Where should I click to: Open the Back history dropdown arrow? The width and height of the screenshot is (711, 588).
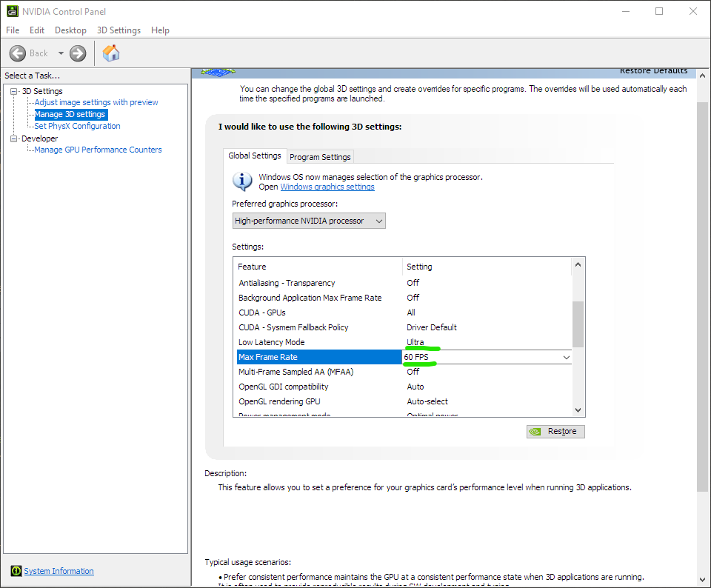(x=61, y=53)
